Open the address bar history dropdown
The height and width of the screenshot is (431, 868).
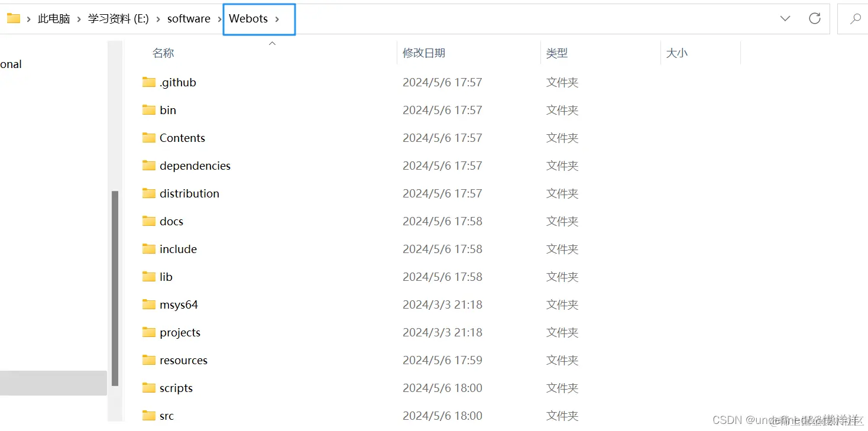pos(785,18)
